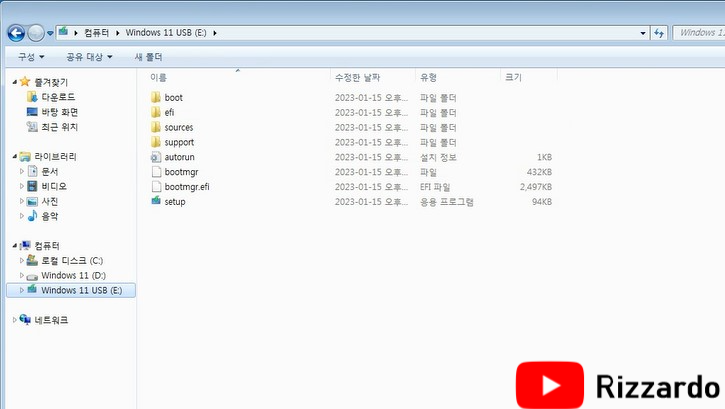Expand the 음악 library
The width and height of the screenshot is (725, 409).
21,216
